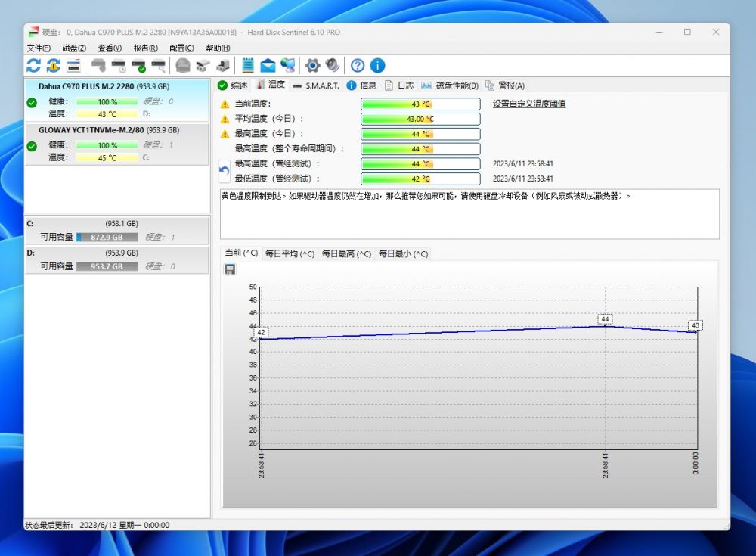Open the 警报(A) alerts tab

tap(505, 85)
